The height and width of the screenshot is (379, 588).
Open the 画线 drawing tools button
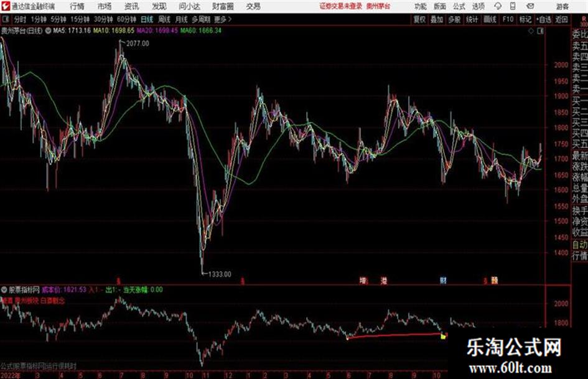(x=490, y=19)
